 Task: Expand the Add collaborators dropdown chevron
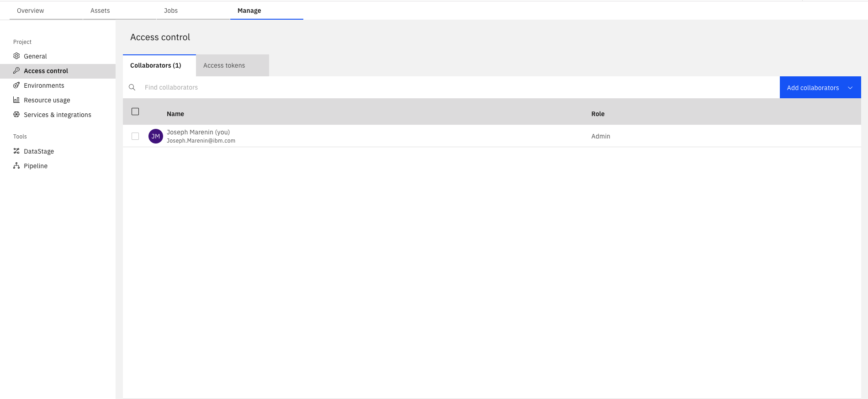850,88
